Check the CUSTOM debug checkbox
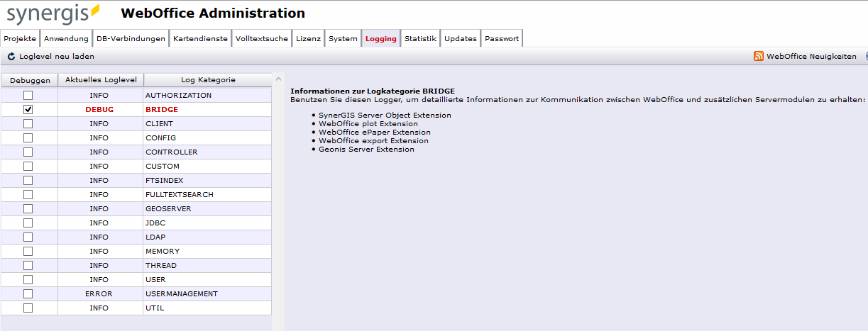Screen dimensions: 868x331 click(28, 166)
